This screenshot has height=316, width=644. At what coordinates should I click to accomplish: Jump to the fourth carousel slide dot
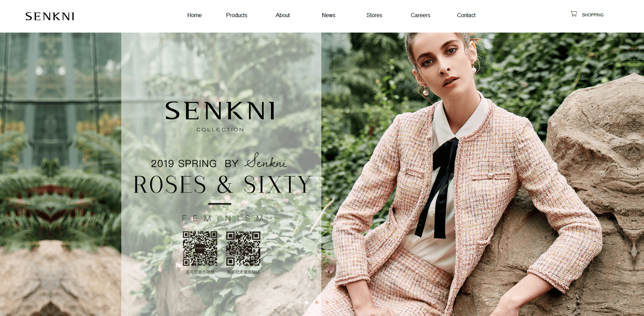[x=337, y=302]
